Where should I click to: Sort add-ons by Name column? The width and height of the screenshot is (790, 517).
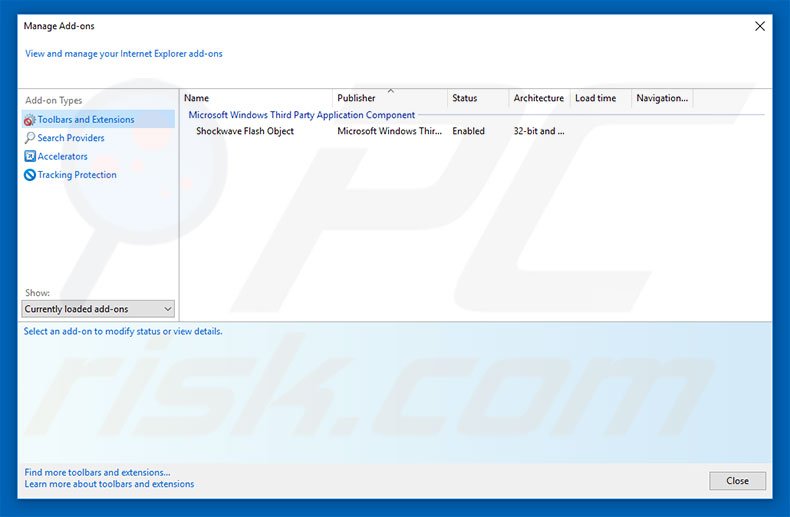coord(256,98)
